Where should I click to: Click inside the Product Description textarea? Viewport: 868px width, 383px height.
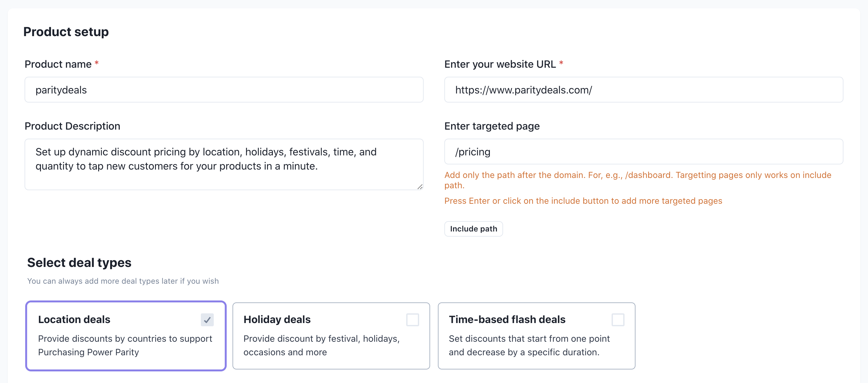point(224,164)
